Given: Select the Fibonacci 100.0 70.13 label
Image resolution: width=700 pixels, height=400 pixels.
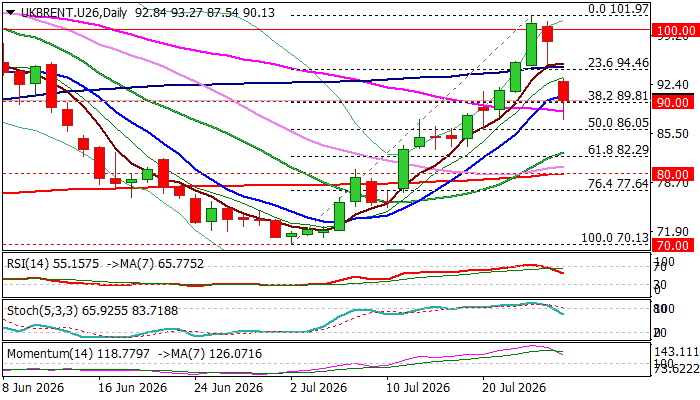Looking at the screenshot, I should click(x=615, y=238).
